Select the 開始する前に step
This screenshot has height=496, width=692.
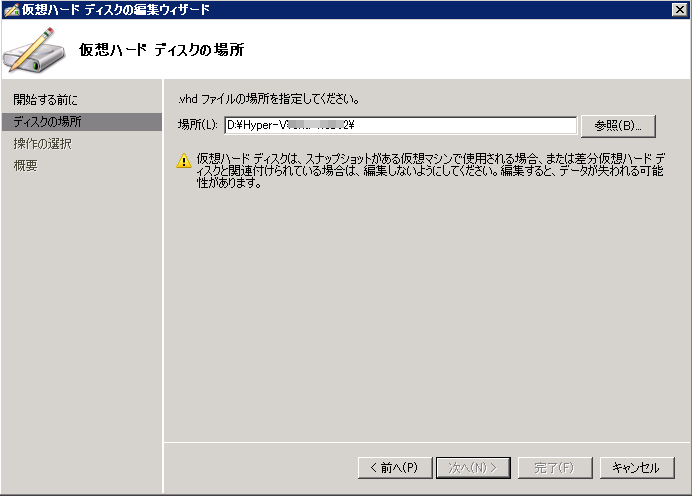coord(45,100)
